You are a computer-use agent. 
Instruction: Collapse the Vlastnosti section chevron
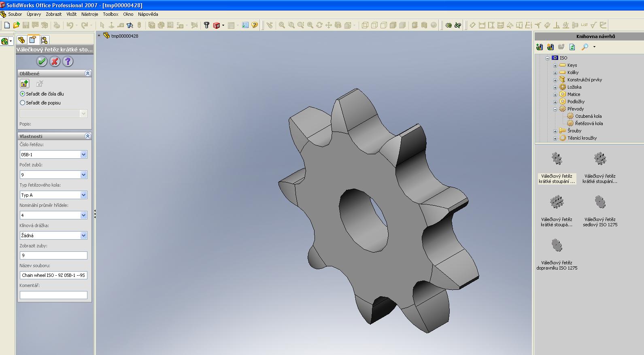point(87,136)
